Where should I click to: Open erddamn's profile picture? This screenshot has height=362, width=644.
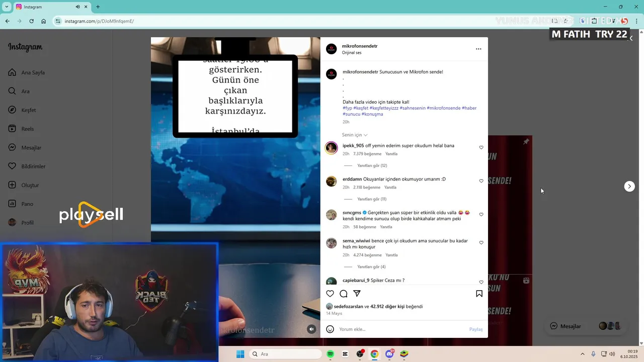click(x=331, y=182)
